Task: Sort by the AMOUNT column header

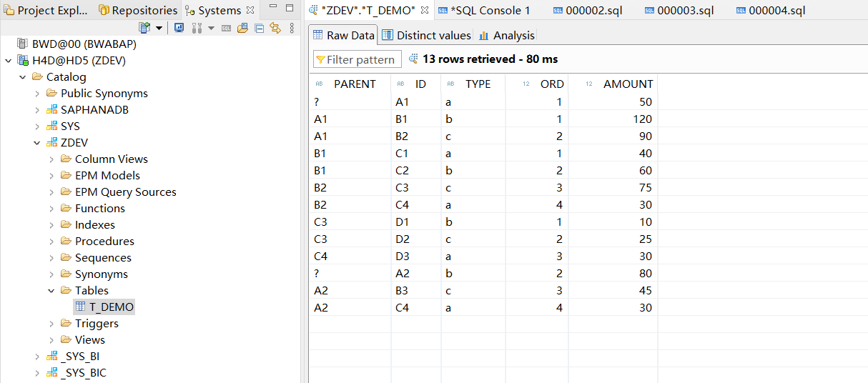Action: pyautogui.click(x=612, y=84)
